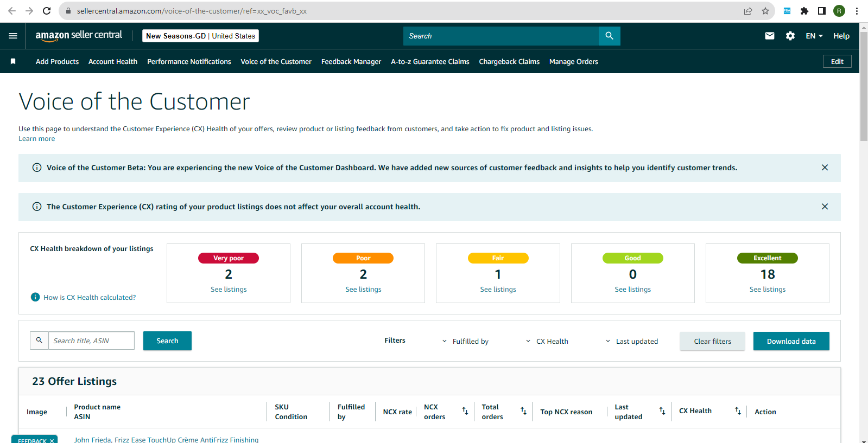The width and height of the screenshot is (868, 443).
Task: Focus the header Search field
Action: [x=500, y=36]
